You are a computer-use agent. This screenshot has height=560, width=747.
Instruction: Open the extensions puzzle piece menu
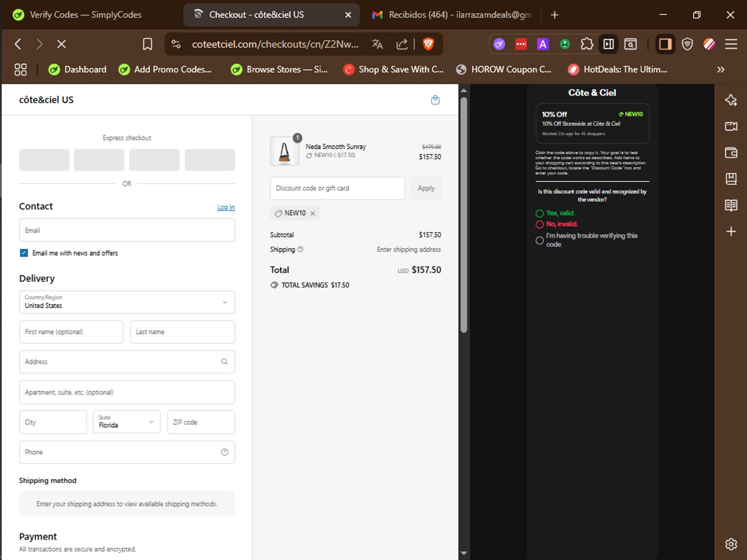pyautogui.click(x=587, y=44)
